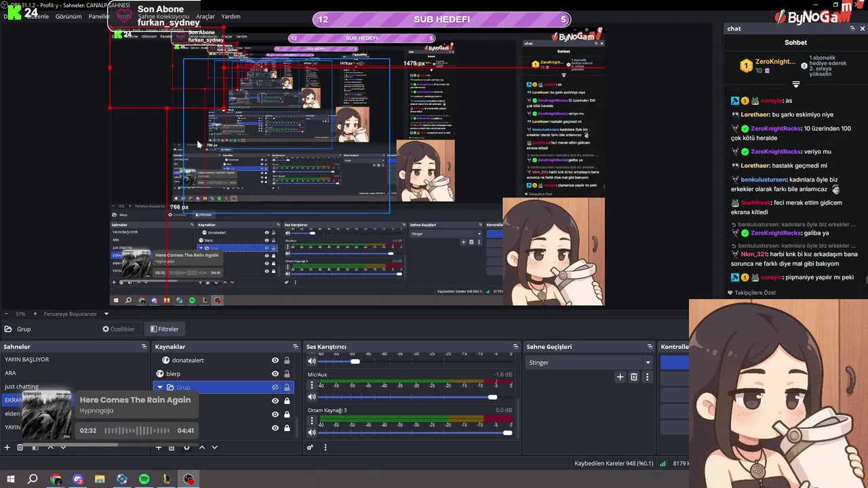Select the just chatting scene

[22, 386]
